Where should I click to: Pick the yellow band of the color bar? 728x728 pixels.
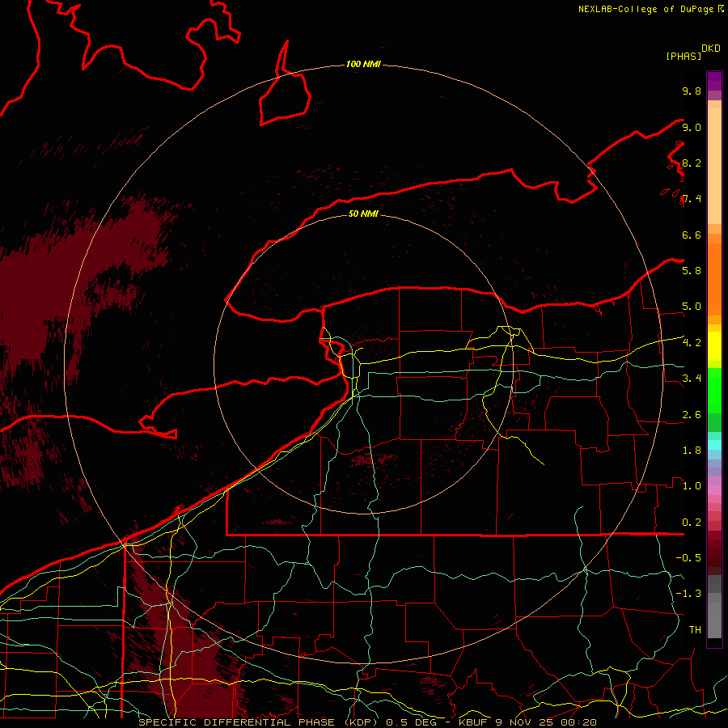coord(714,346)
